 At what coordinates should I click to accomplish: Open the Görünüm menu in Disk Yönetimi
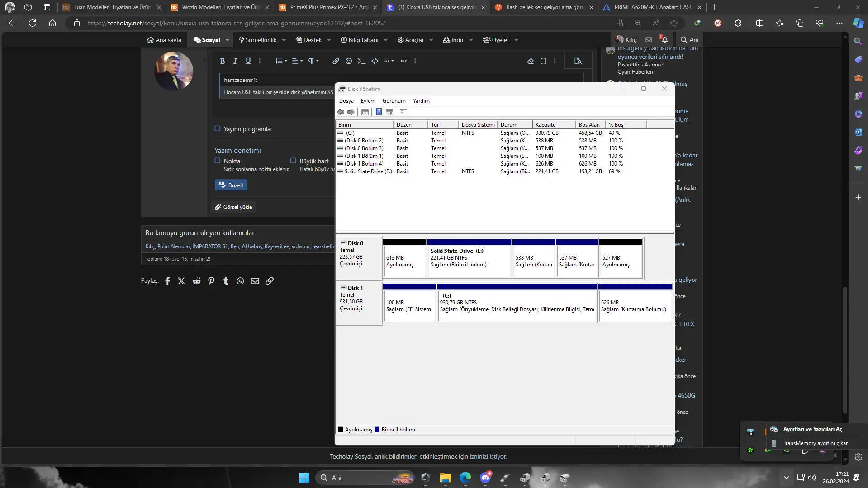point(394,101)
